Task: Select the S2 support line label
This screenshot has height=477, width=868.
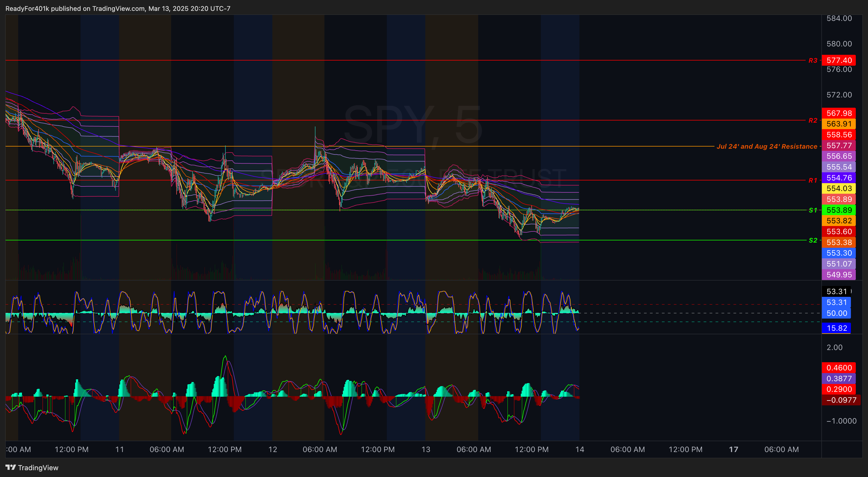Action: [813, 240]
